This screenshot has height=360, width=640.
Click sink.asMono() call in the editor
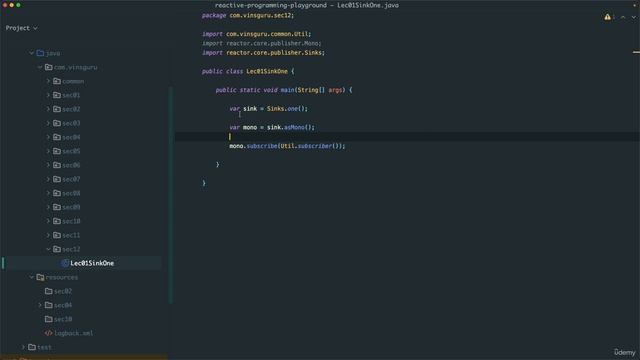coord(291,127)
